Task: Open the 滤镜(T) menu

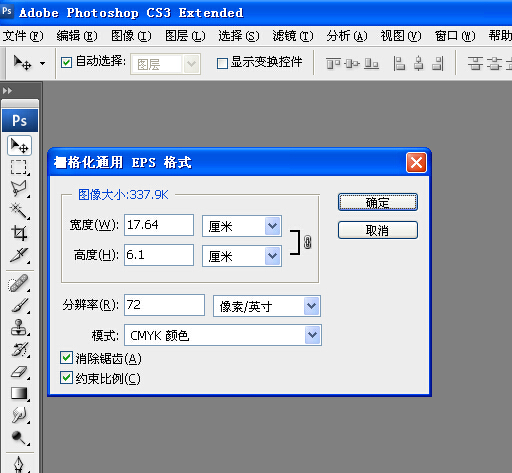Action: (x=293, y=36)
